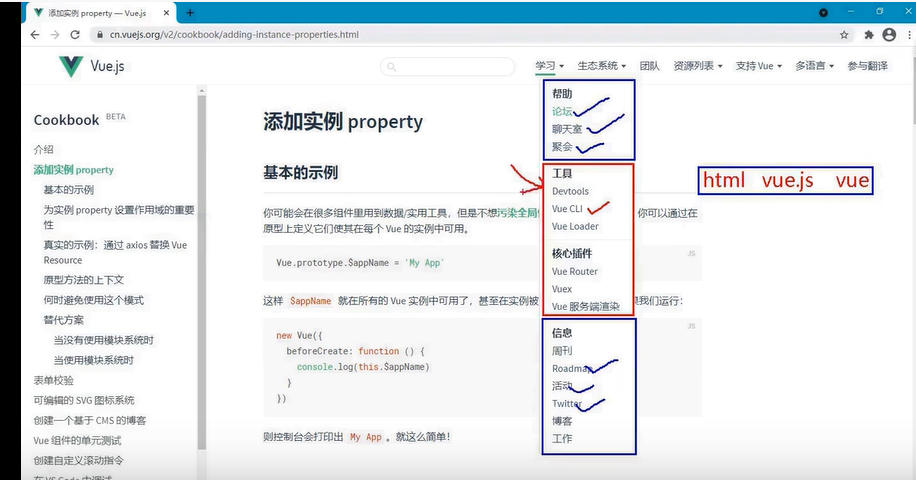Select 聚会 in the dropdown
The width and height of the screenshot is (916, 480).
pyautogui.click(x=562, y=147)
